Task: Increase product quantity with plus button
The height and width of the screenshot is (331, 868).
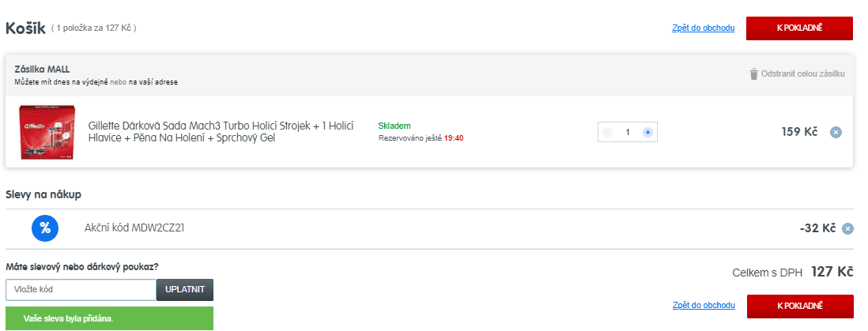Action: point(647,132)
